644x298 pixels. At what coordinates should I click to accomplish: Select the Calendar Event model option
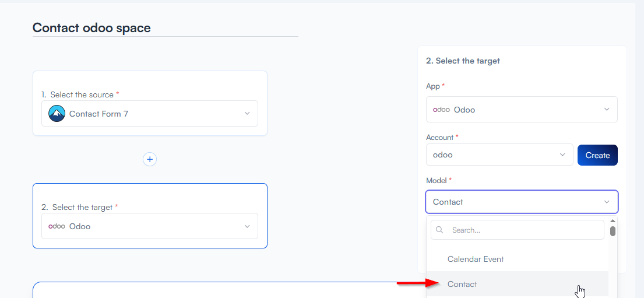coord(476,259)
